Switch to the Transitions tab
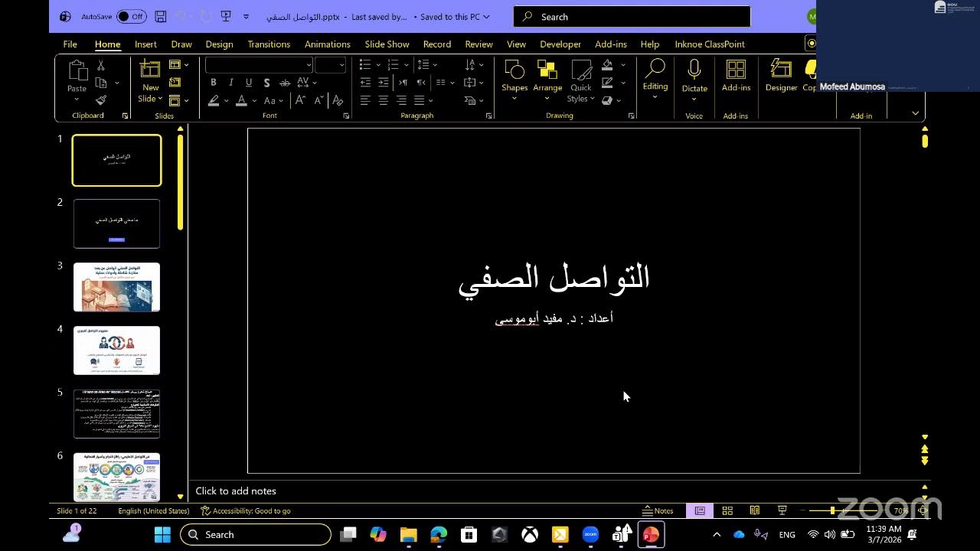 pos(269,44)
